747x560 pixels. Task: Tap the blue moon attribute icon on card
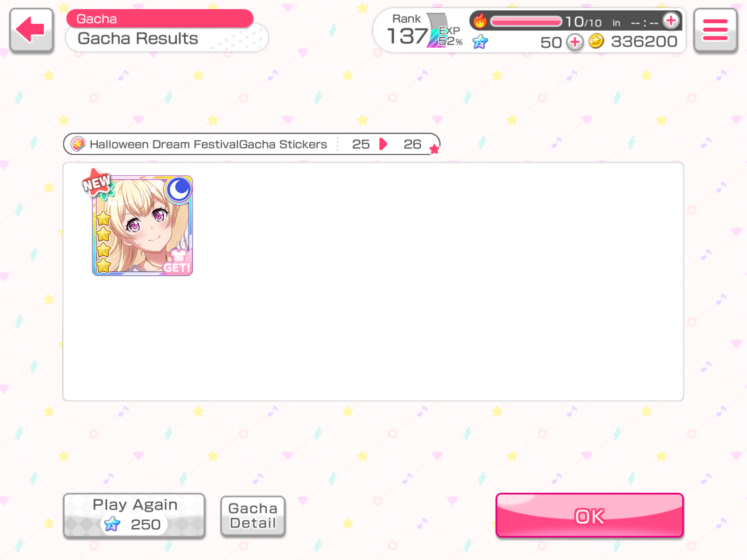178,189
